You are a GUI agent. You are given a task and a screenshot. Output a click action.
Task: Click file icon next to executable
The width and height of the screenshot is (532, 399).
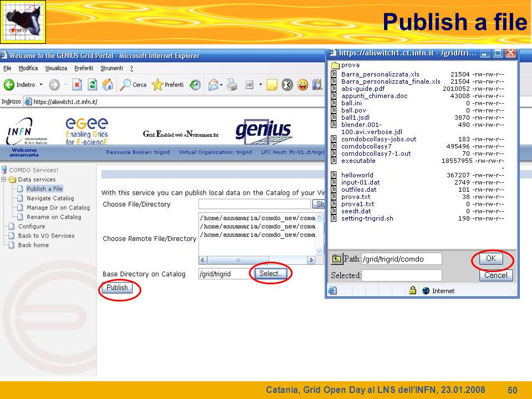[x=334, y=161]
